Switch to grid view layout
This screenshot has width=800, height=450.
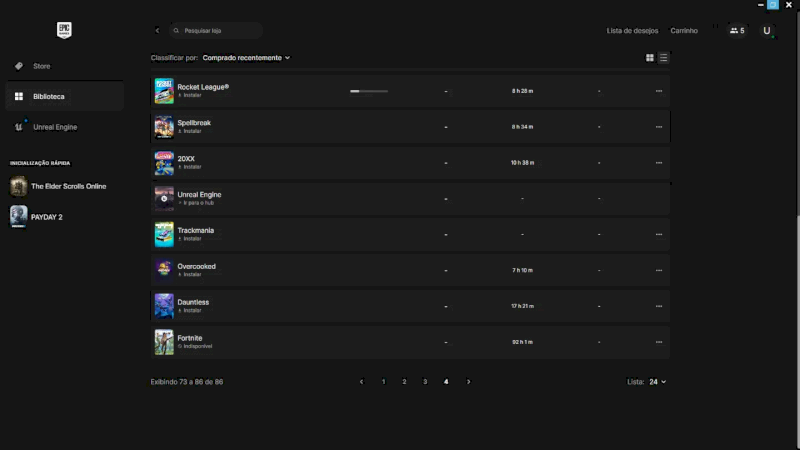(650, 58)
